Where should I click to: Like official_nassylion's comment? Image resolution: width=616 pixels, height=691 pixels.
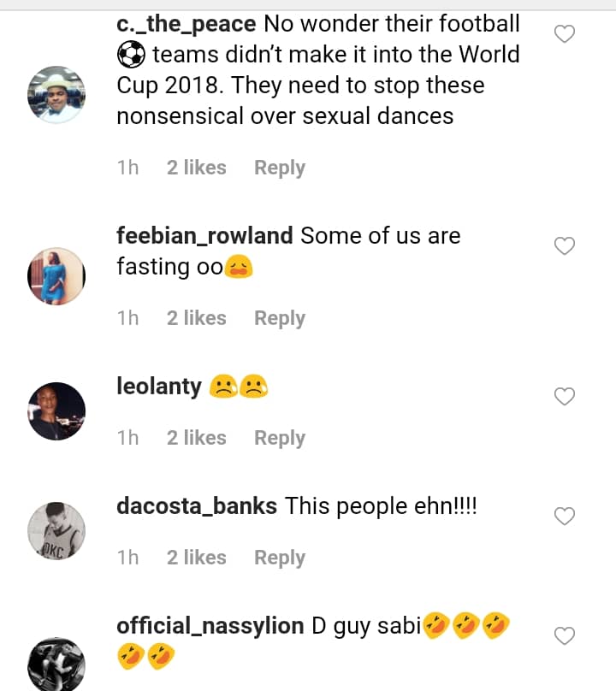[565, 636]
